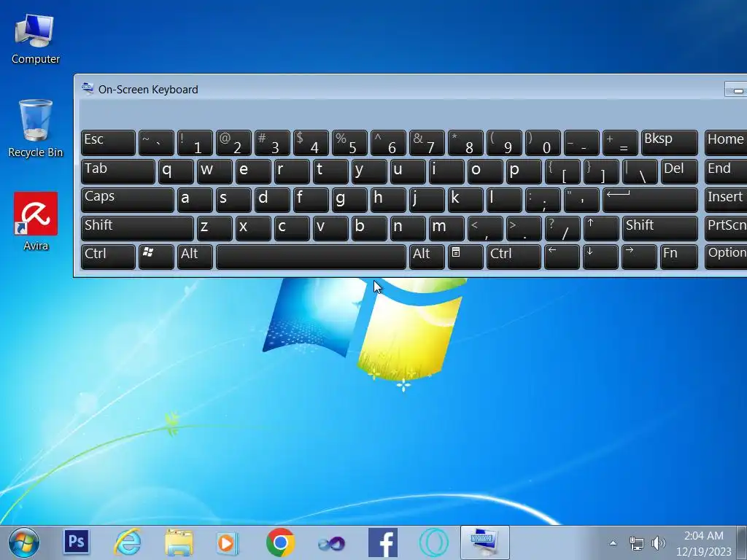747x560 pixels.
Task: Open the Windows Start orb
Action: coord(24,542)
